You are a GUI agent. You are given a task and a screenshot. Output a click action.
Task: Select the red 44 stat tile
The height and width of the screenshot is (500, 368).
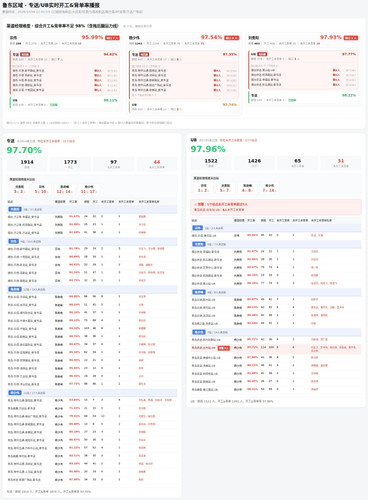tap(157, 164)
